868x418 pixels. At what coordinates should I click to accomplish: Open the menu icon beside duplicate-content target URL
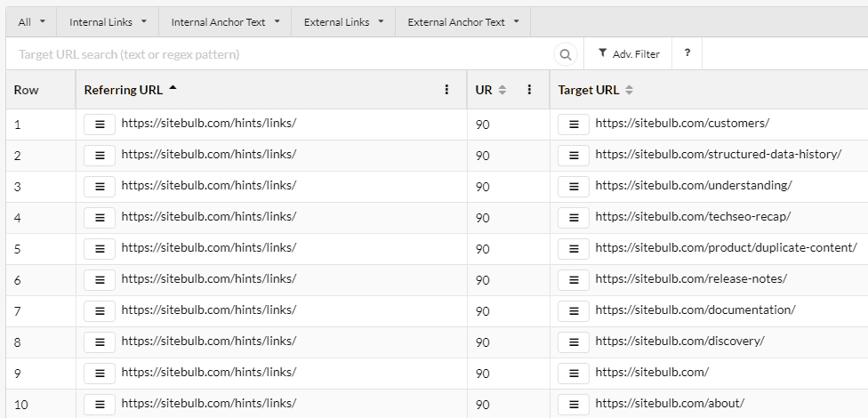[x=574, y=249]
